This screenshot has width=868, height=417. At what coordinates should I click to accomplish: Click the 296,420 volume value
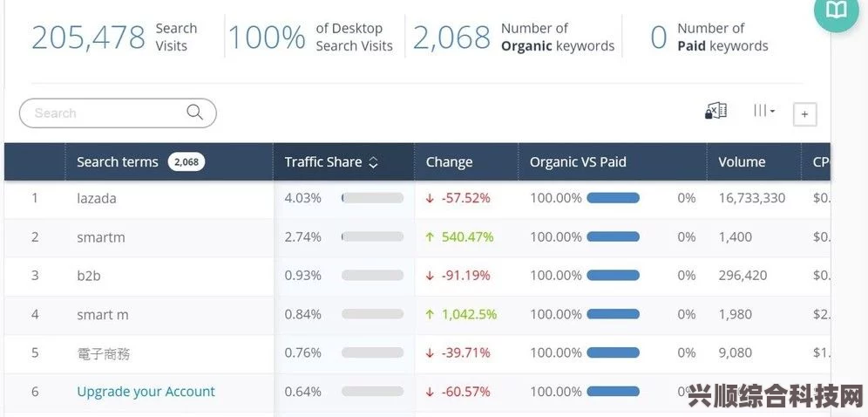click(x=743, y=275)
